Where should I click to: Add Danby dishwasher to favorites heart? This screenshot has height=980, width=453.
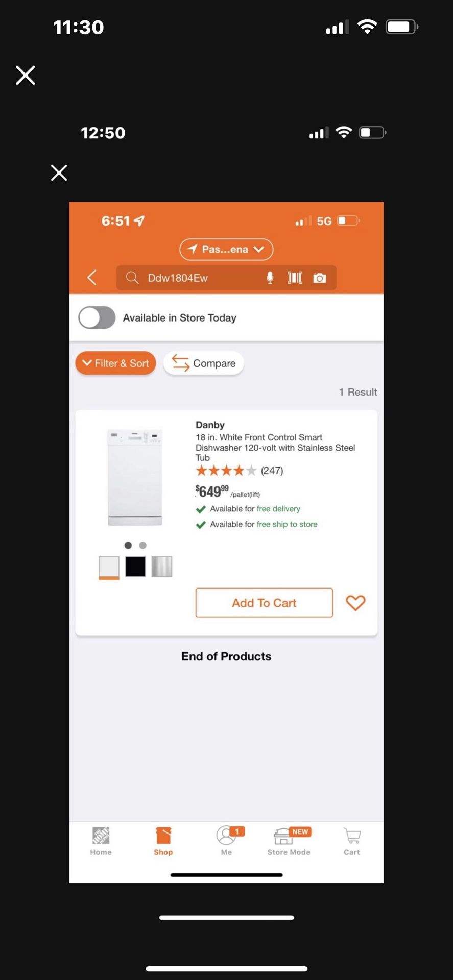(x=355, y=603)
